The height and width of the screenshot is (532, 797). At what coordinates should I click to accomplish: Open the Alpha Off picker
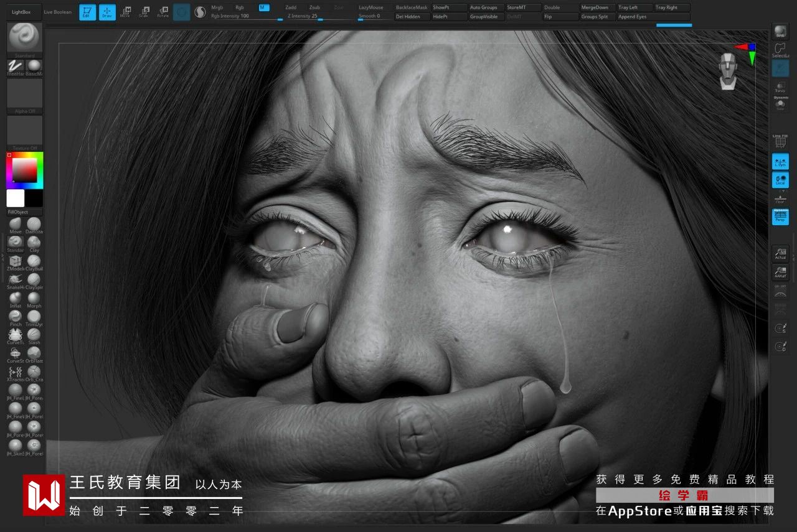coord(25,96)
